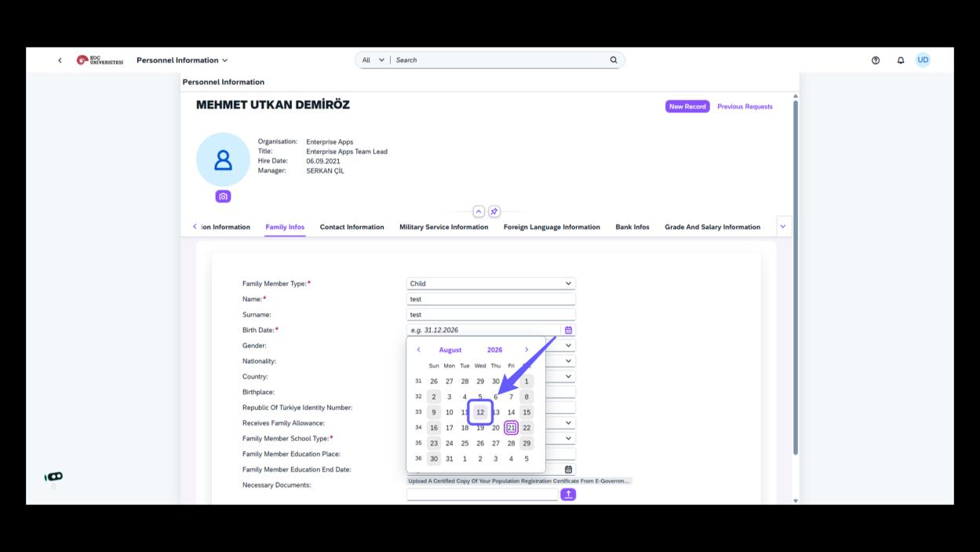Choose August 17 in the calendar

450,428
